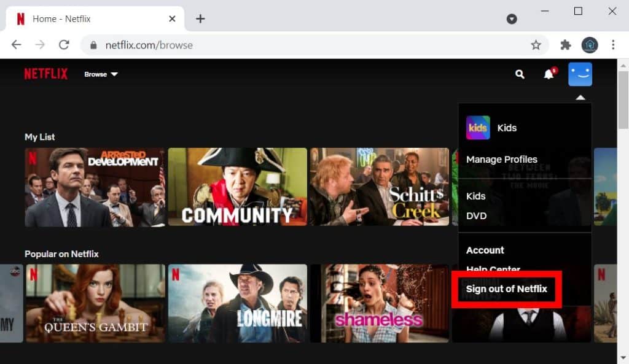Click the extensions puzzle icon in Chrome
The height and width of the screenshot is (364, 629).
point(565,45)
